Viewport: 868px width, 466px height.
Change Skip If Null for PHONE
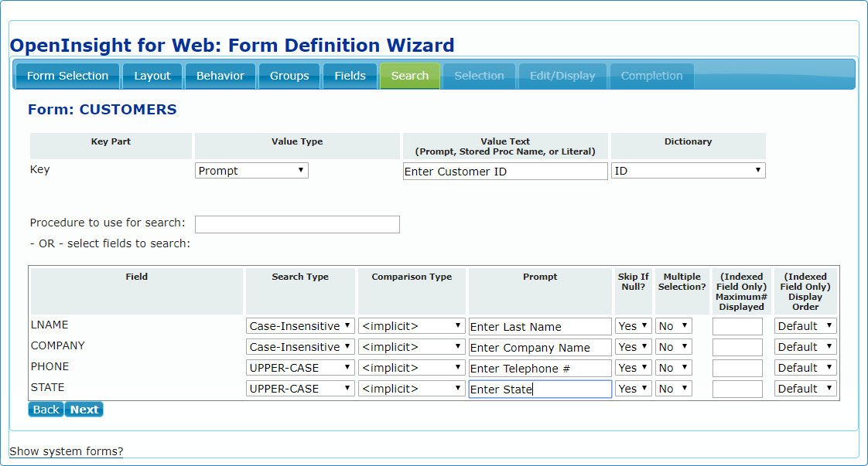[634, 368]
